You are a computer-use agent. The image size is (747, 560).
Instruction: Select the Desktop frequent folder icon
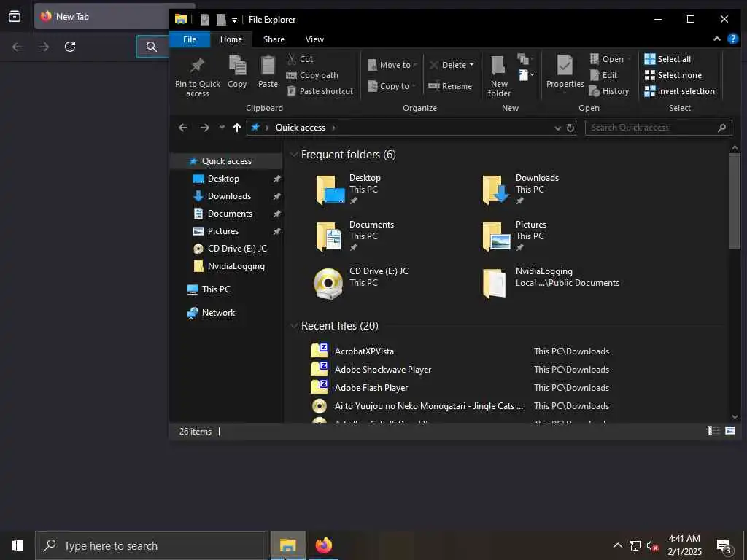[330, 190]
